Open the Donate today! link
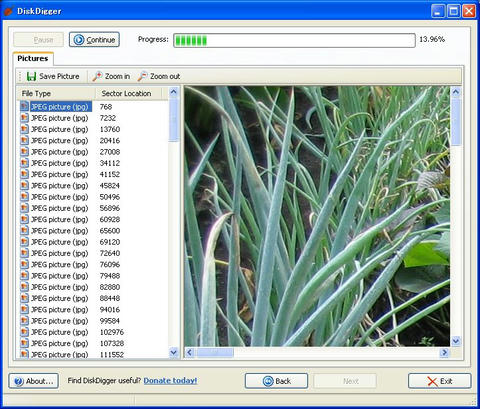The width and height of the screenshot is (480, 409). (x=170, y=381)
